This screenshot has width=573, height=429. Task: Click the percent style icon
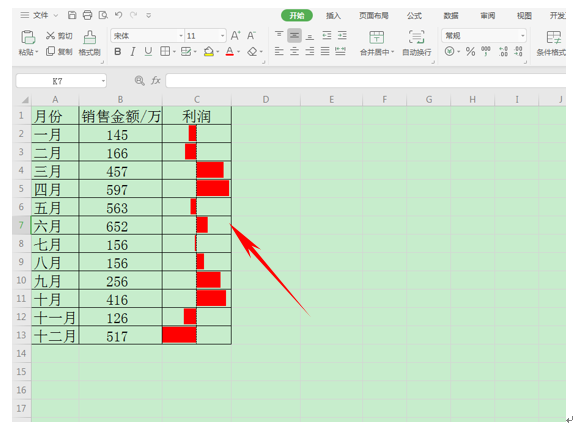click(470, 52)
